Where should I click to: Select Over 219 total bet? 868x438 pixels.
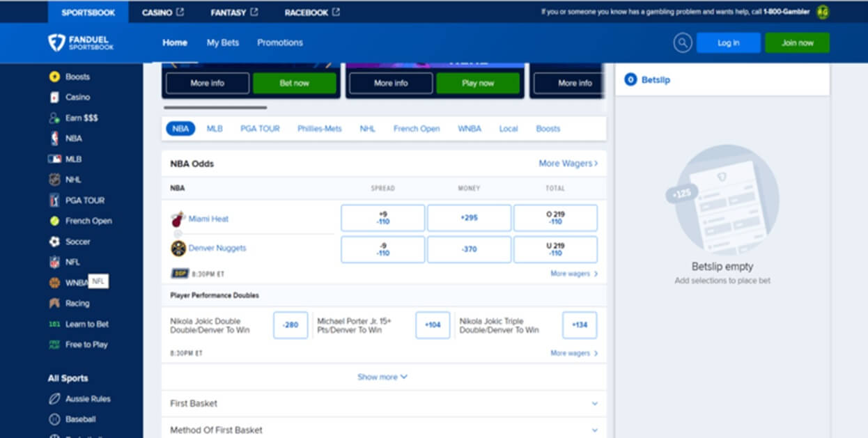[555, 218]
